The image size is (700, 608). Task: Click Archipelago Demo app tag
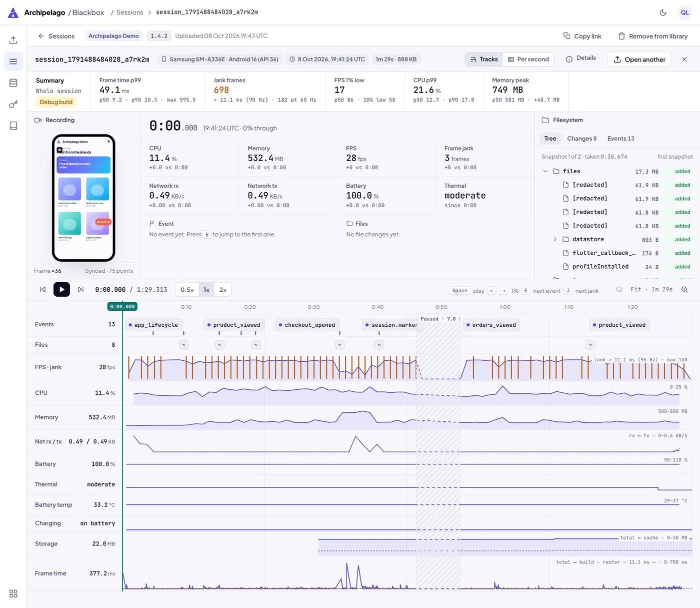(113, 36)
